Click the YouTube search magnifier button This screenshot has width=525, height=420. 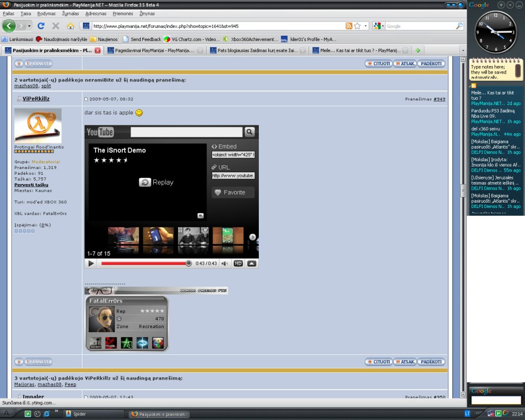click(249, 132)
